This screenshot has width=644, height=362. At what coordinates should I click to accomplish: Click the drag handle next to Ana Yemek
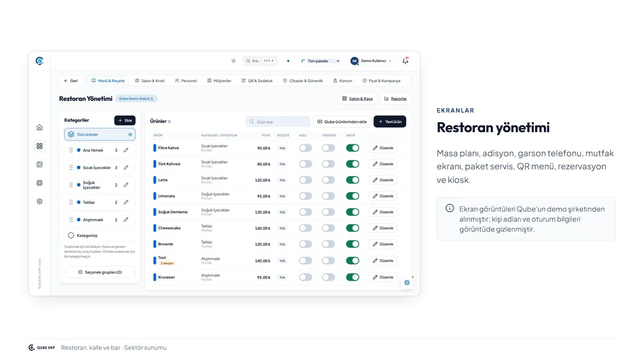tap(71, 150)
